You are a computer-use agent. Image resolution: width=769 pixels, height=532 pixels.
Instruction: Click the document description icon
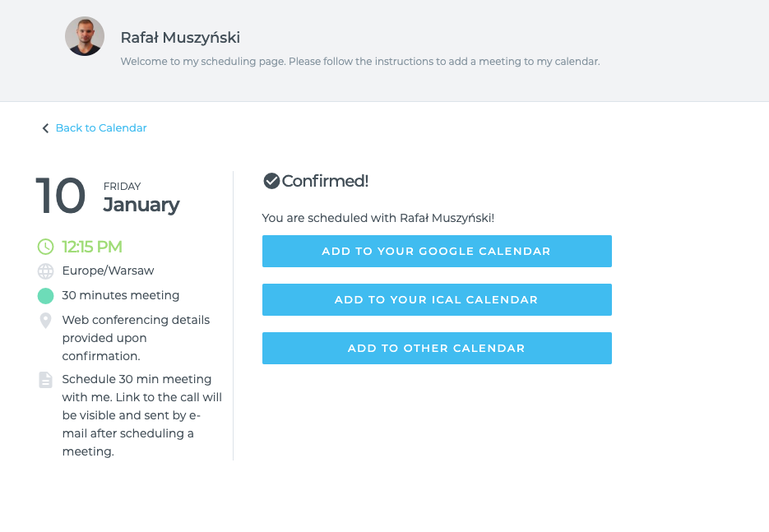45,380
